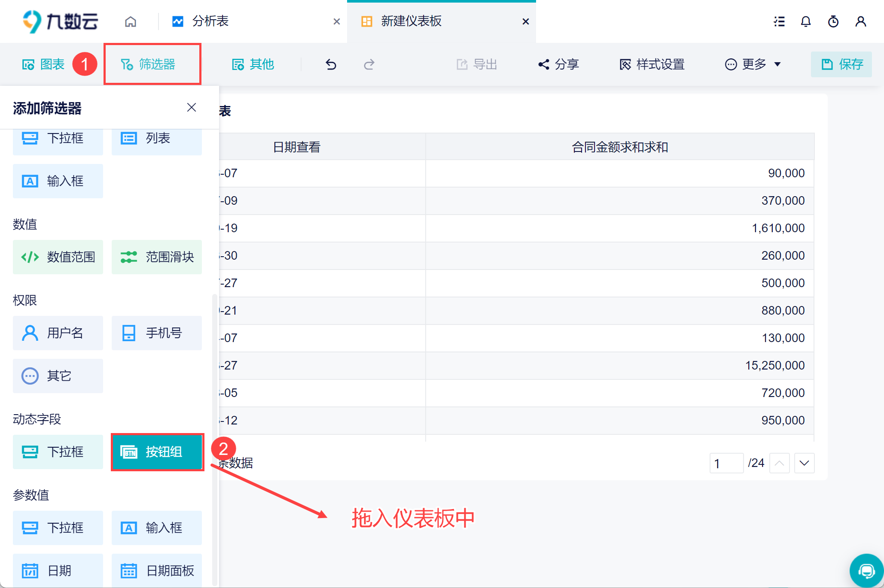
Task: Click the page number input field
Action: coord(726,463)
